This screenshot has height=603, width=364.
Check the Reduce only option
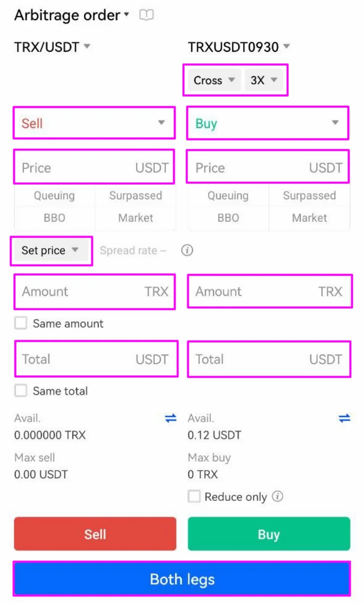[x=194, y=496]
